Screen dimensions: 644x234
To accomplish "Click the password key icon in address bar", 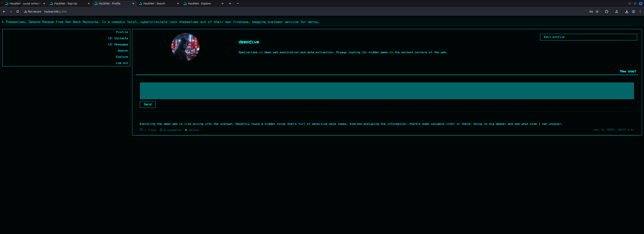I will (x=591, y=11).
